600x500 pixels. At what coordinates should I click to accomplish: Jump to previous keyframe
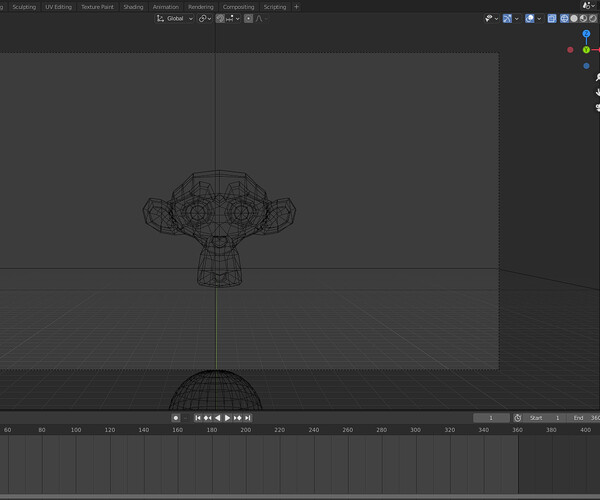click(x=207, y=418)
